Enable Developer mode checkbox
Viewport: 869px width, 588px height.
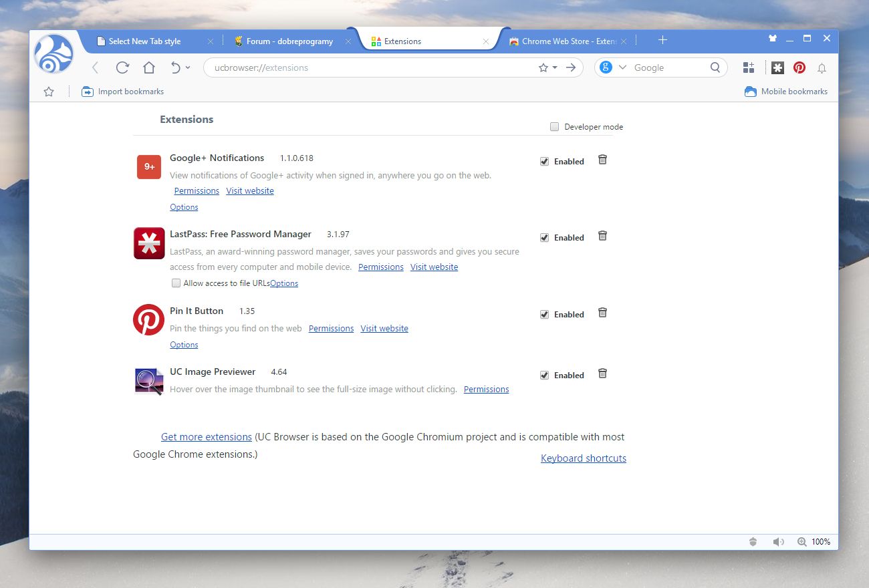tap(554, 127)
